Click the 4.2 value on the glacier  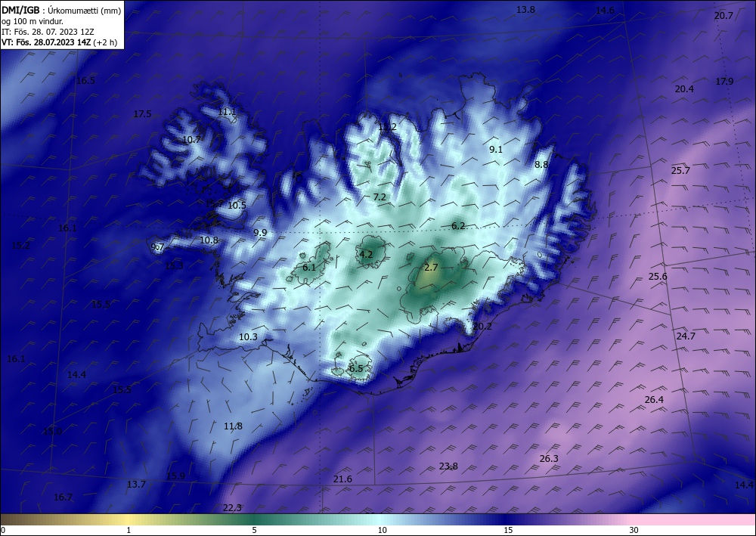click(366, 254)
